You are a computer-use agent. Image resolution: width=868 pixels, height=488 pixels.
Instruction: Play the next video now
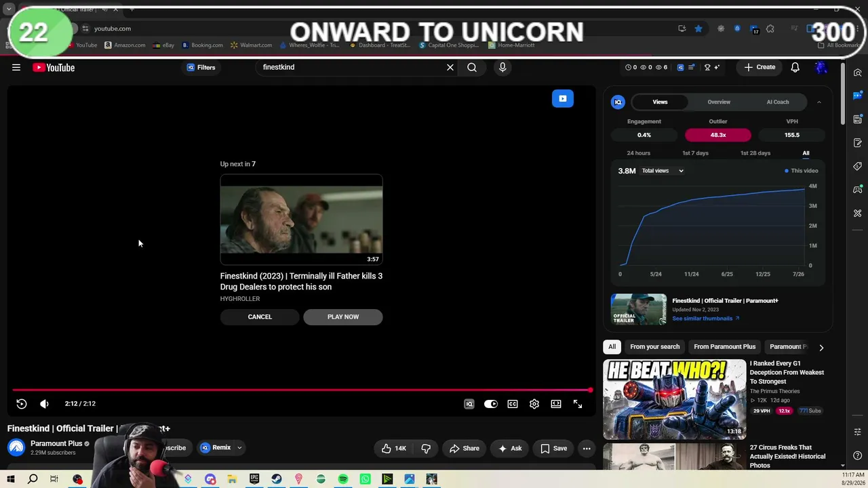pyautogui.click(x=343, y=317)
